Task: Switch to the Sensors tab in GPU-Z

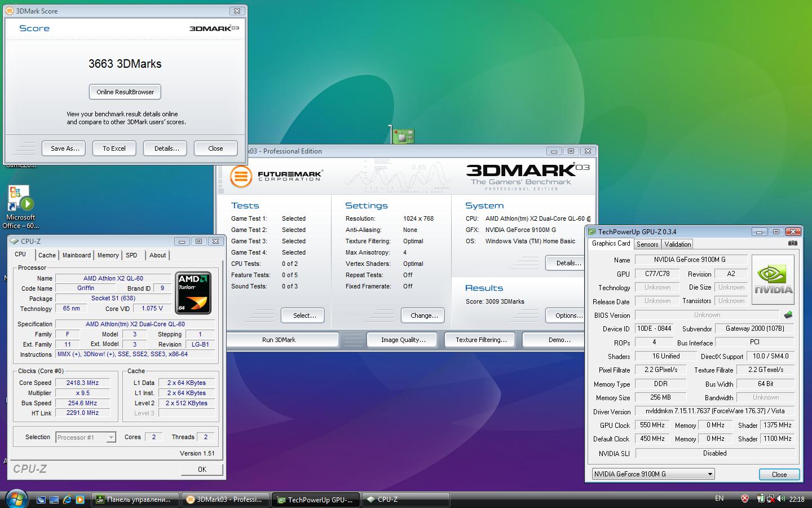Action: coord(647,244)
